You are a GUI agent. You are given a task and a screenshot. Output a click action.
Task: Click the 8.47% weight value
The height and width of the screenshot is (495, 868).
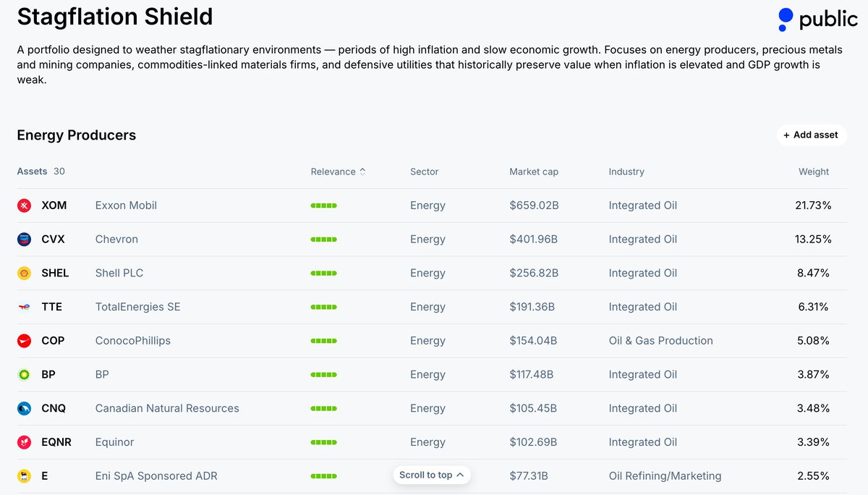(814, 274)
